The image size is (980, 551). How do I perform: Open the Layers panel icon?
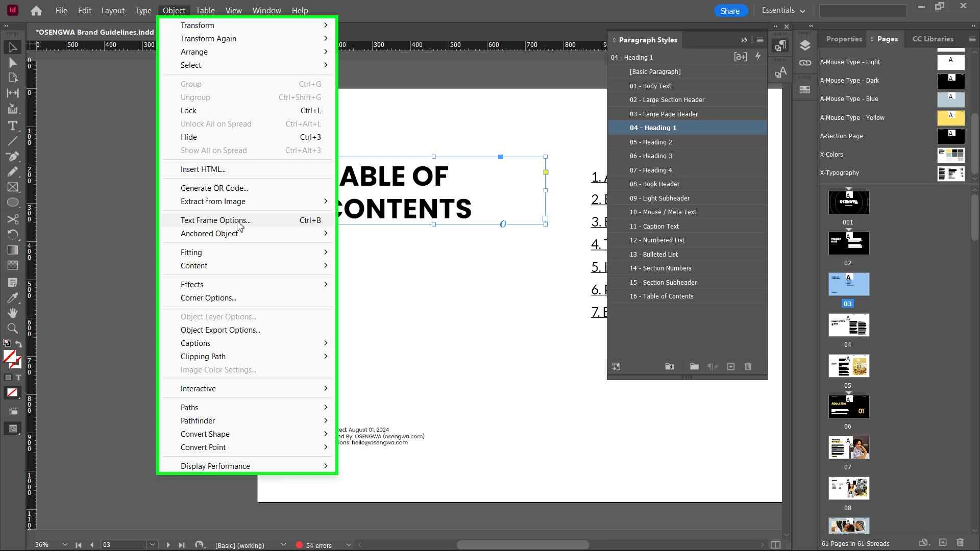(805, 45)
